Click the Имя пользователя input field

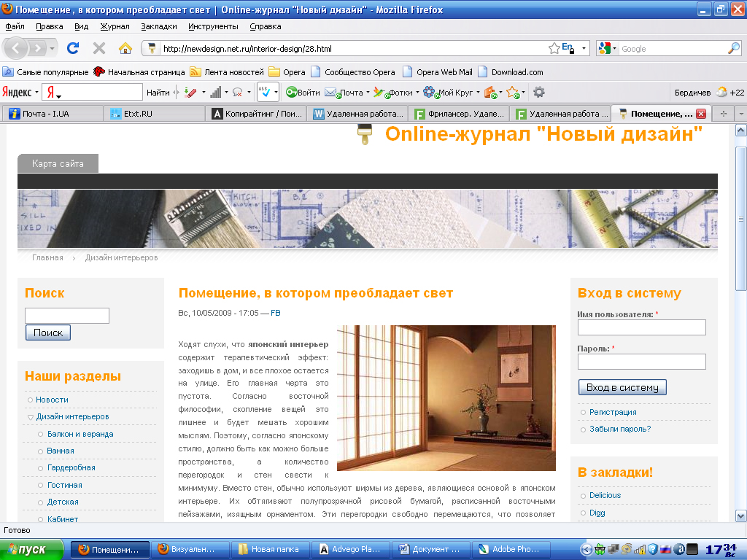point(641,327)
